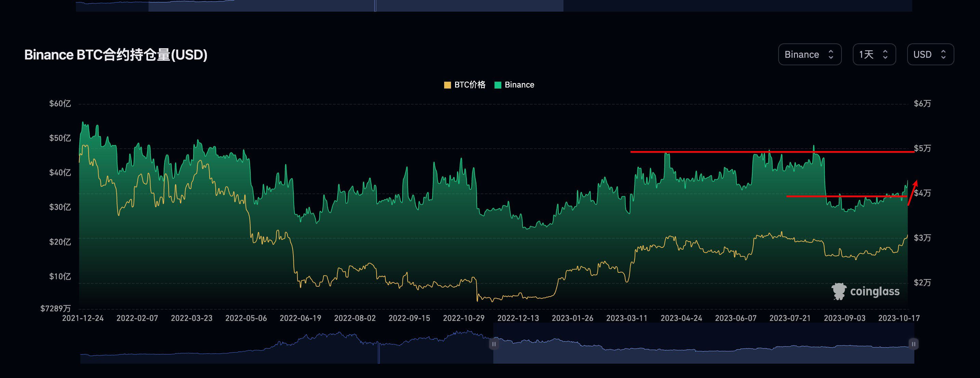The image size is (980, 378).
Task: Click the $50亿 left axis label
Action: pos(60,138)
